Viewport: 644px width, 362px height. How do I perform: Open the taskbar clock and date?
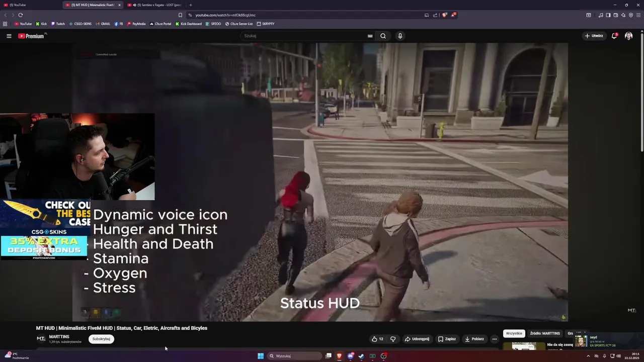point(632,356)
